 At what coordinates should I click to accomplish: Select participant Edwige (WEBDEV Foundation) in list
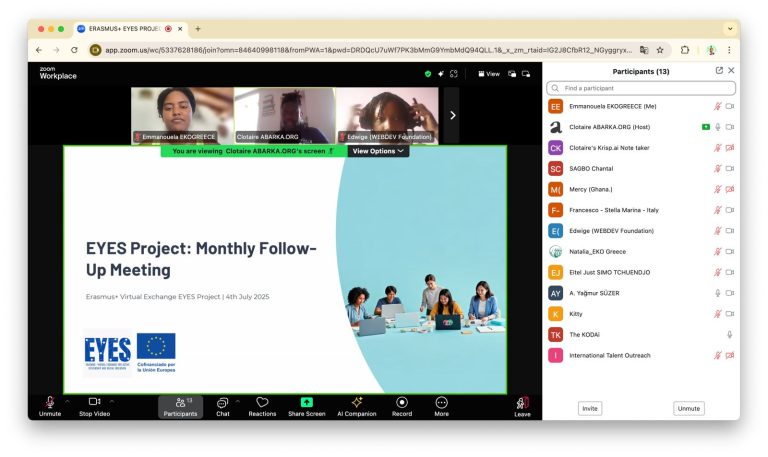point(641,231)
